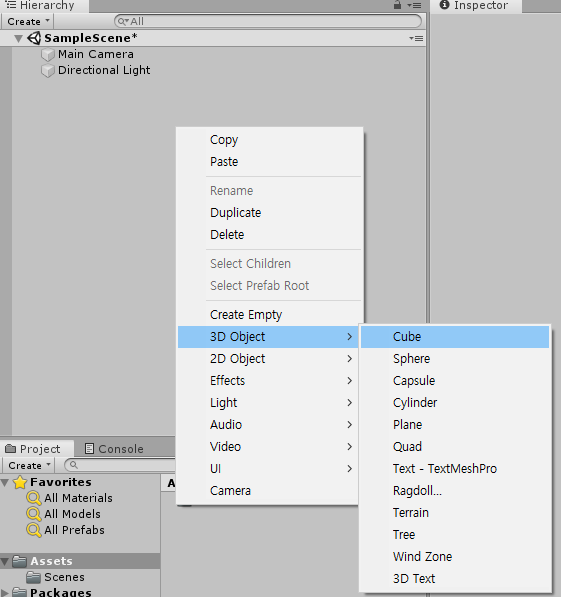Create a Cube from the submenu

coord(455,337)
